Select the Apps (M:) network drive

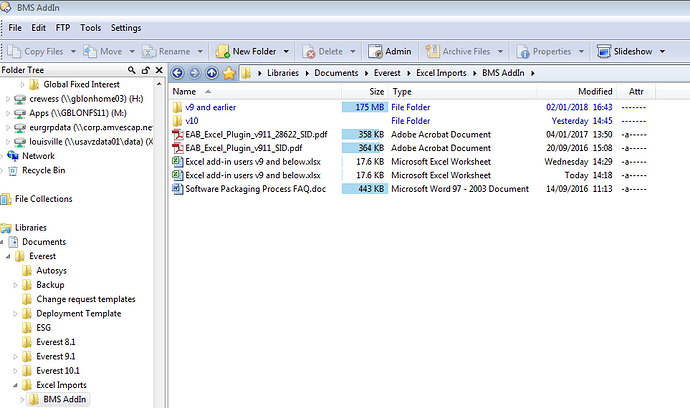[77, 113]
